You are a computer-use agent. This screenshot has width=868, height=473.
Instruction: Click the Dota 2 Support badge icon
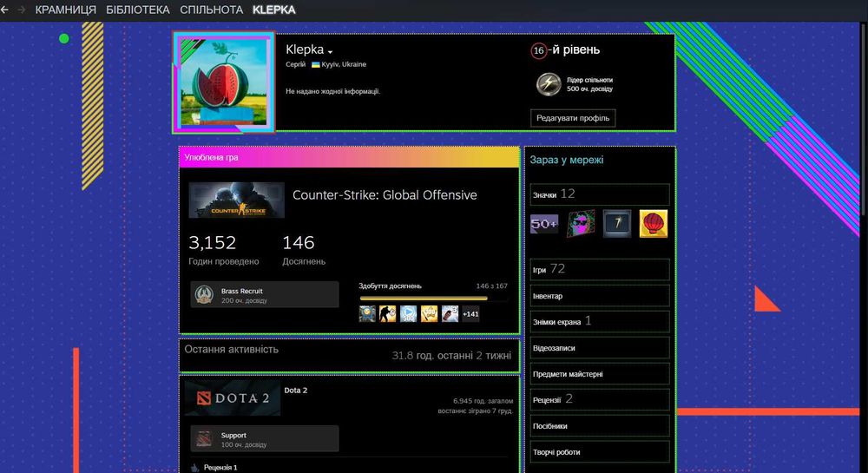click(x=204, y=439)
